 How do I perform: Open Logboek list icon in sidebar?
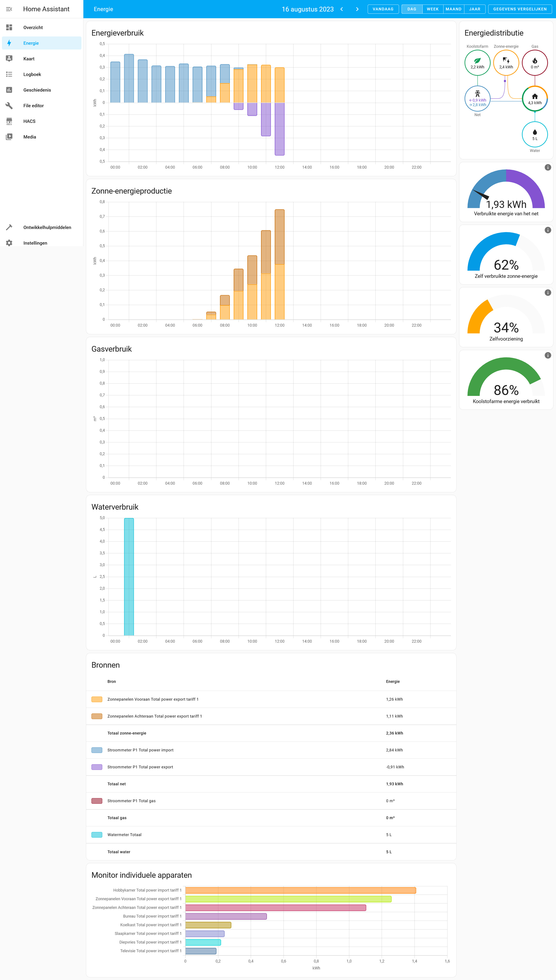[9, 74]
